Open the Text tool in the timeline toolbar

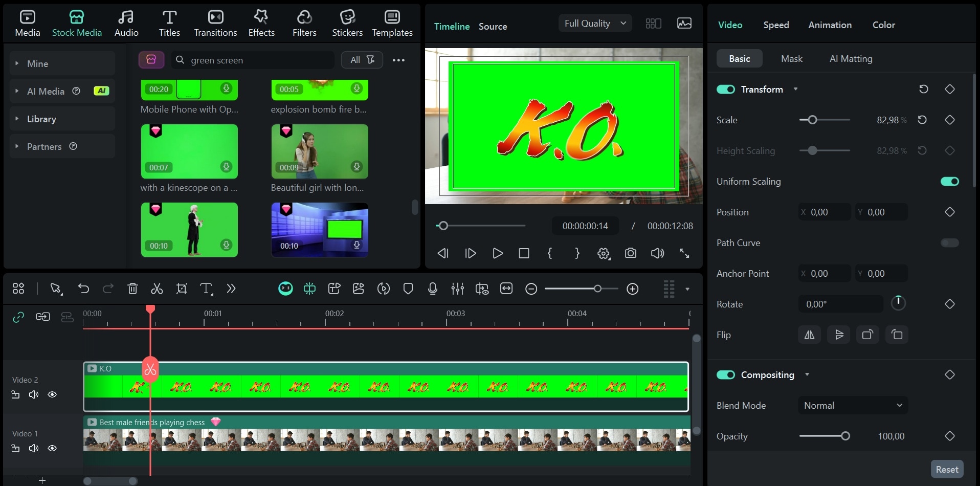tap(206, 289)
